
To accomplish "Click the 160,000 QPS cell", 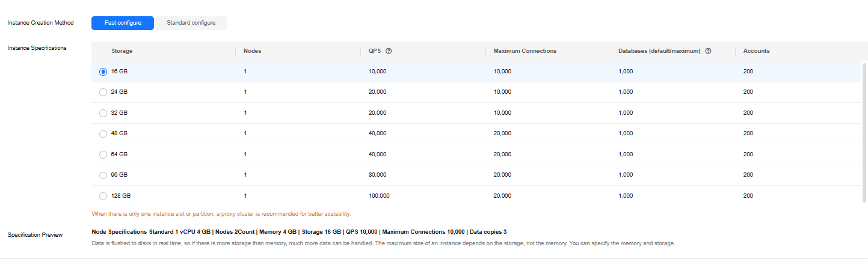I will (379, 196).
